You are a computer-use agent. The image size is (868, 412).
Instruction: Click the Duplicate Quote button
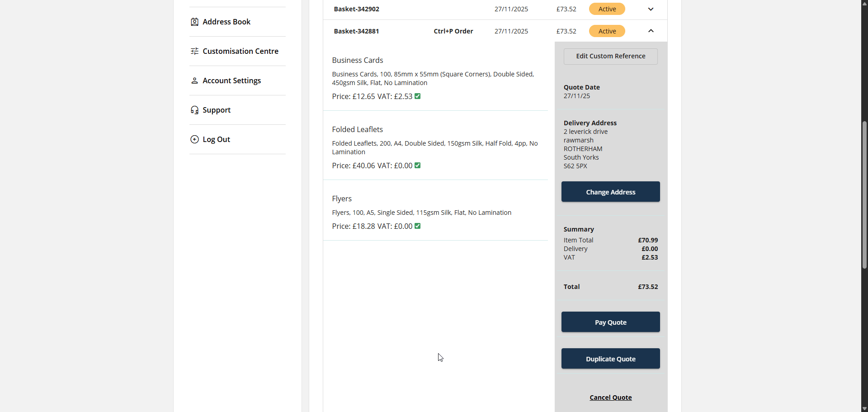tap(610, 358)
